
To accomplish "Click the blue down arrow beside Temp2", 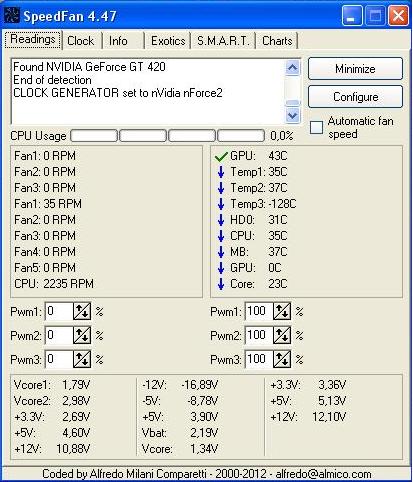I will point(221,188).
